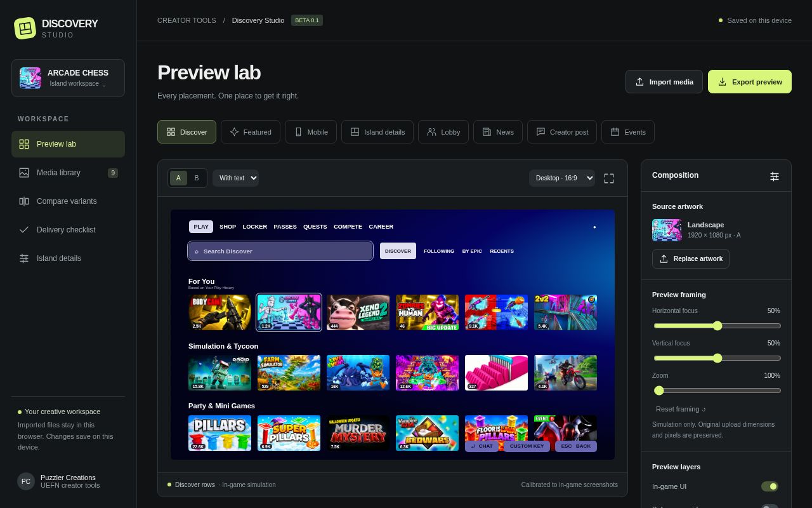Click the Xeno Legend 2 tile

358,312
